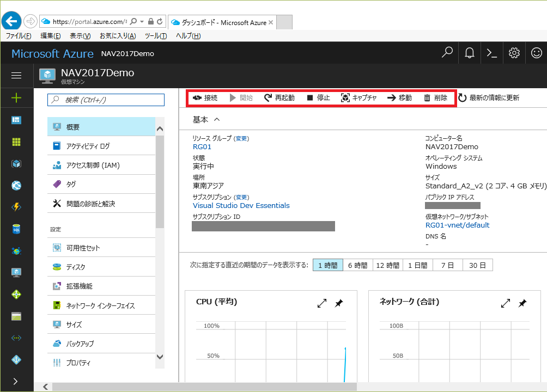Click resource menu scrollbar down arrow

[x=160, y=357]
